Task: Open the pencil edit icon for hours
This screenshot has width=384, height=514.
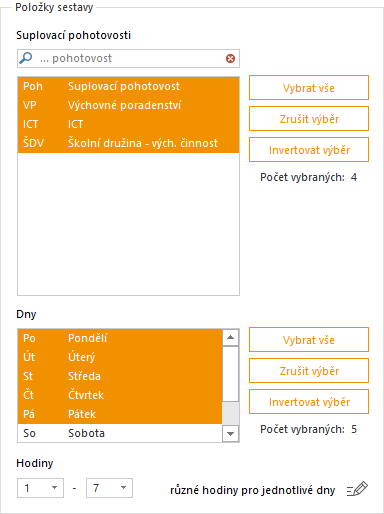Action: click(357, 489)
